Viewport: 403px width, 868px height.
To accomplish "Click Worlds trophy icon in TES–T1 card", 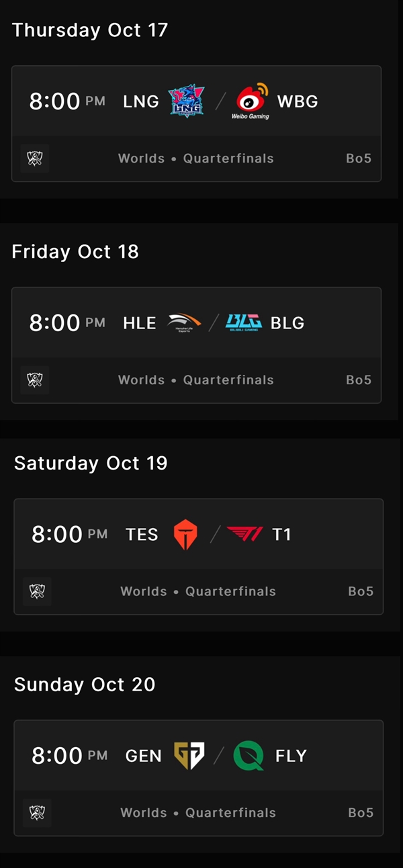I will coord(37,592).
